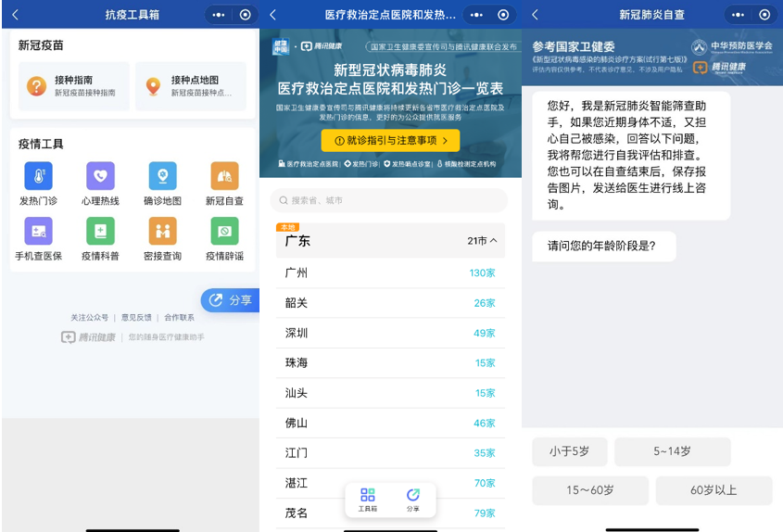Open the 广州 130家 hospital row

[x=390, y=272]
